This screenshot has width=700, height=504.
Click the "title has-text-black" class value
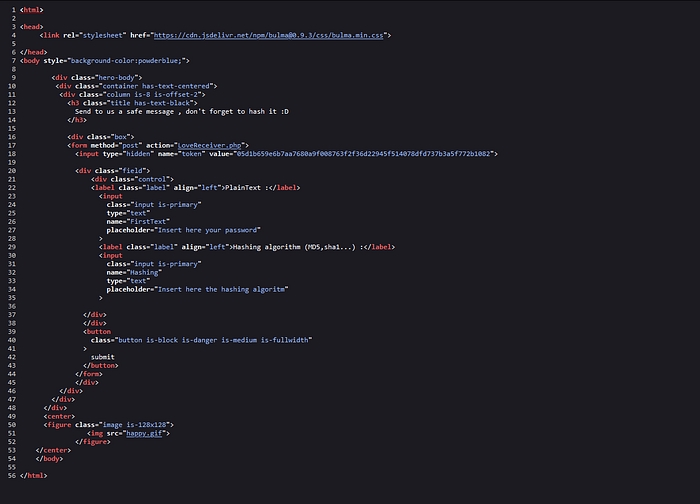pyautogui.click(x=155, y=102)
